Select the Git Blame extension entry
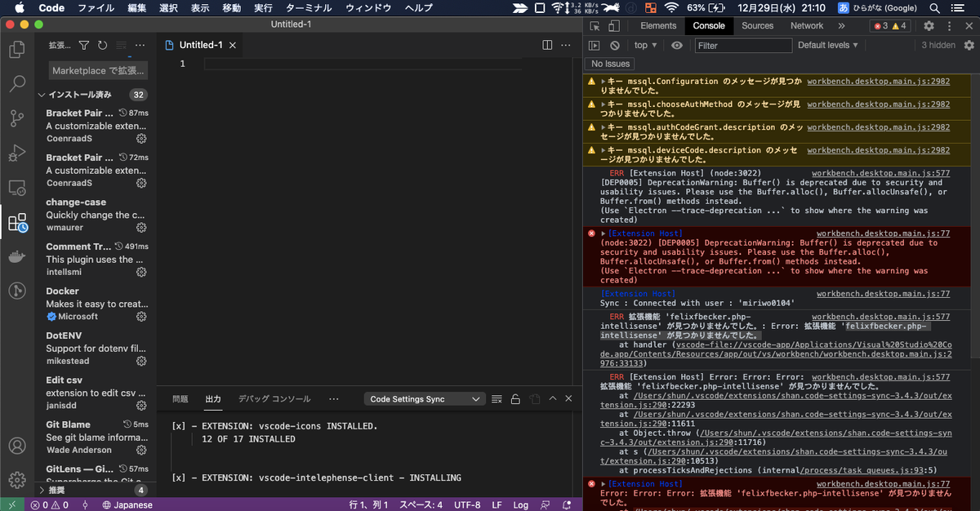The image size is (980, 511). coord(96,437)
